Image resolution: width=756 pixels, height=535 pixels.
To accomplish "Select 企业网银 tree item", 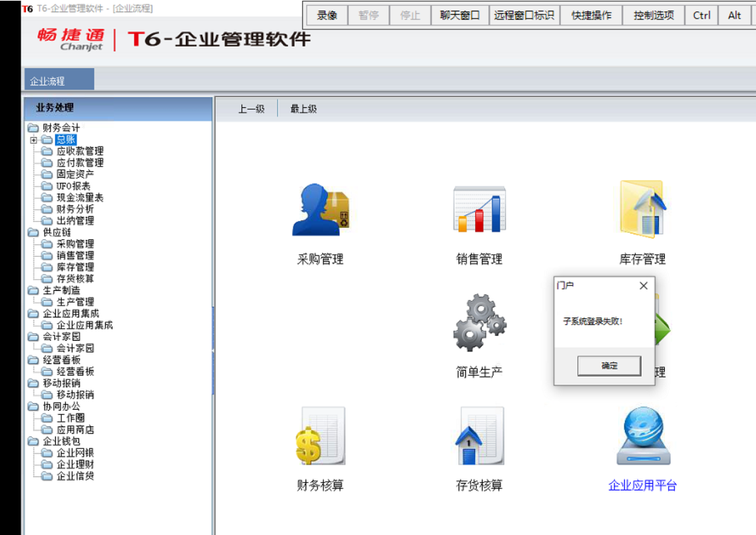I will [75, 452].
